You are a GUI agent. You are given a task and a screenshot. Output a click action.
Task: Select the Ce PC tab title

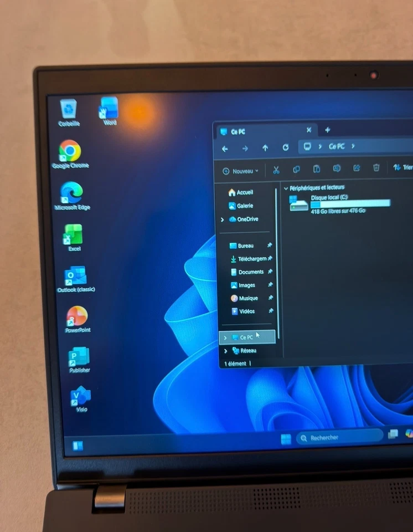[238, 132]
